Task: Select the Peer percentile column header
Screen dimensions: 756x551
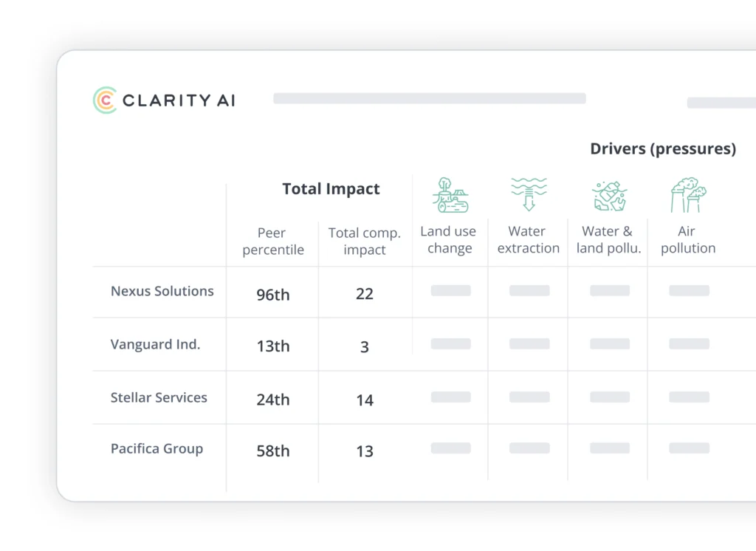Action: click(x=273, y=242)
